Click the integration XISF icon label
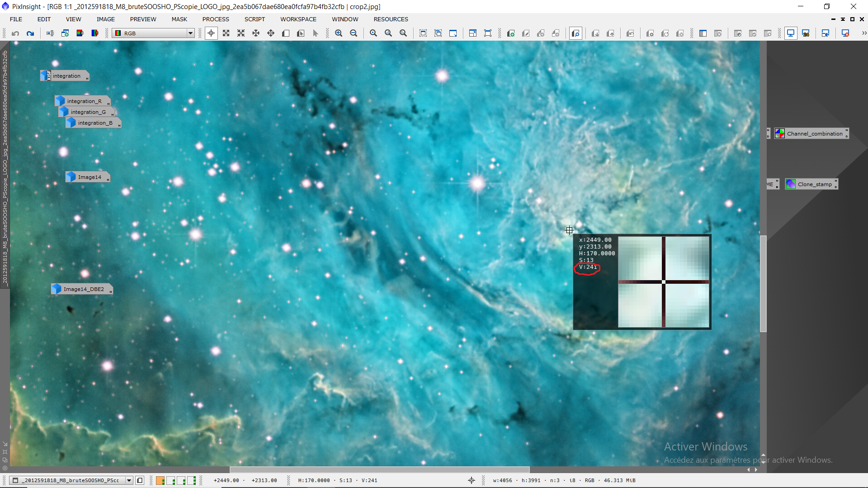The image size is (868, 488). pyautogui.click(x=66, y=75)
